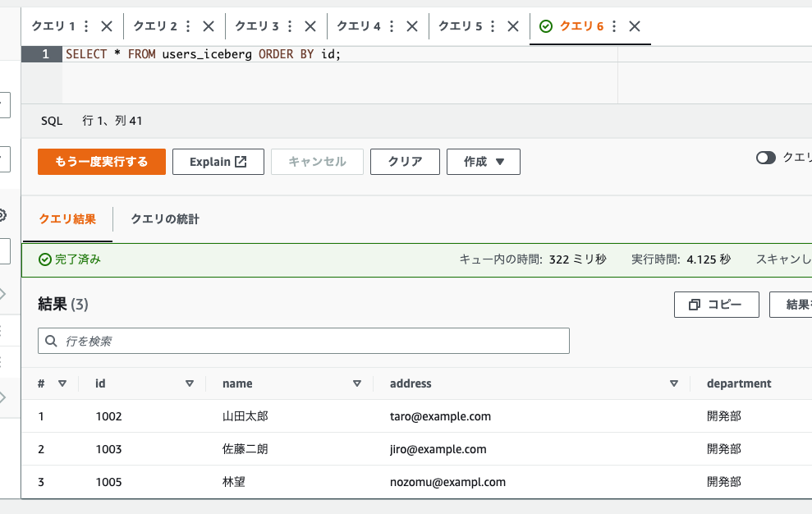Open the 作成 dropdown menu
This screenshot has height=514, width=812.
(483, 161)
